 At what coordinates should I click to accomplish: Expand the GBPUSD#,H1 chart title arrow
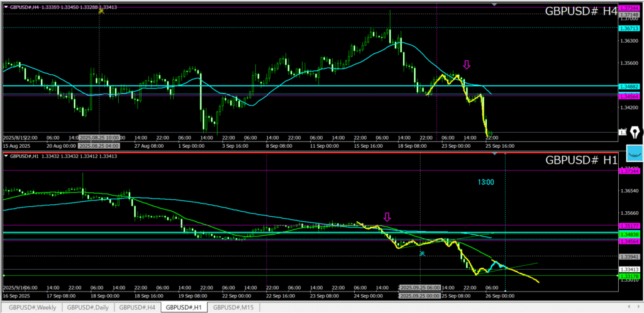click(6, 156)
